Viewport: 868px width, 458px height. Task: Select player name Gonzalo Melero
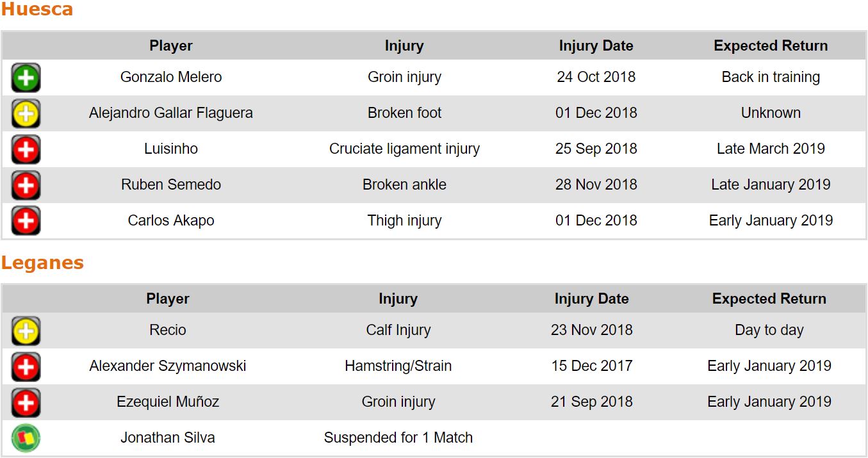point(171,77)
